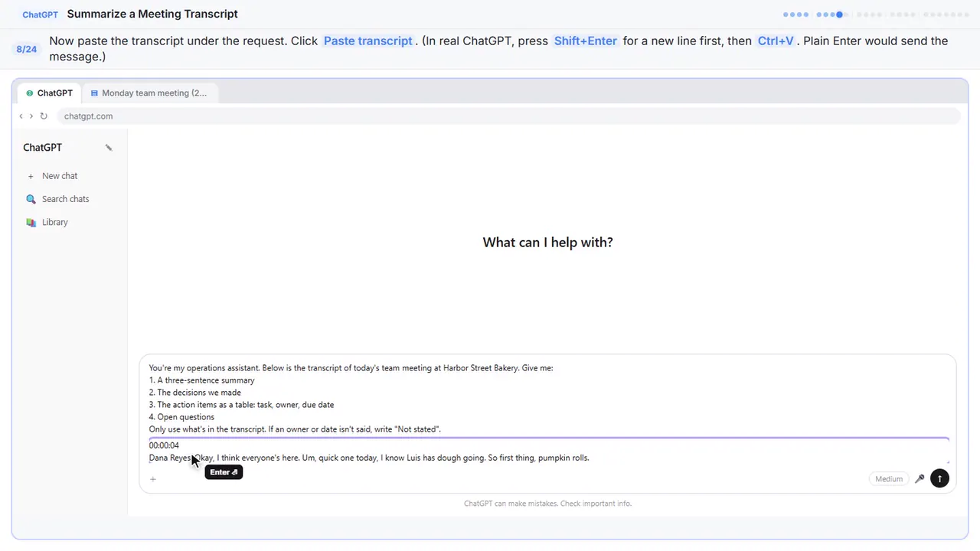Click the "Summarize a Meeting Transcript" title

click(x=152, y=14)
